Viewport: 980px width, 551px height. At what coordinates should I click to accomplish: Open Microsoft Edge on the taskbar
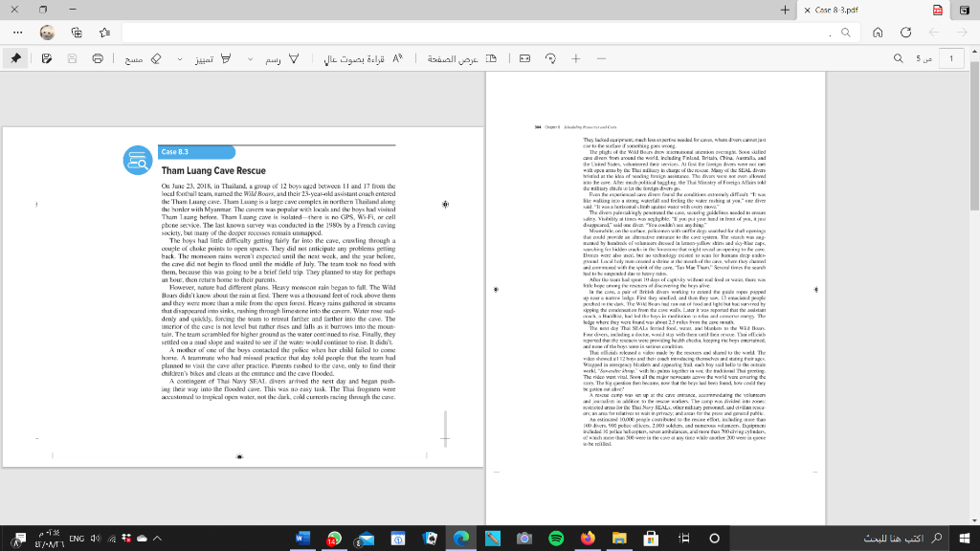461,538
